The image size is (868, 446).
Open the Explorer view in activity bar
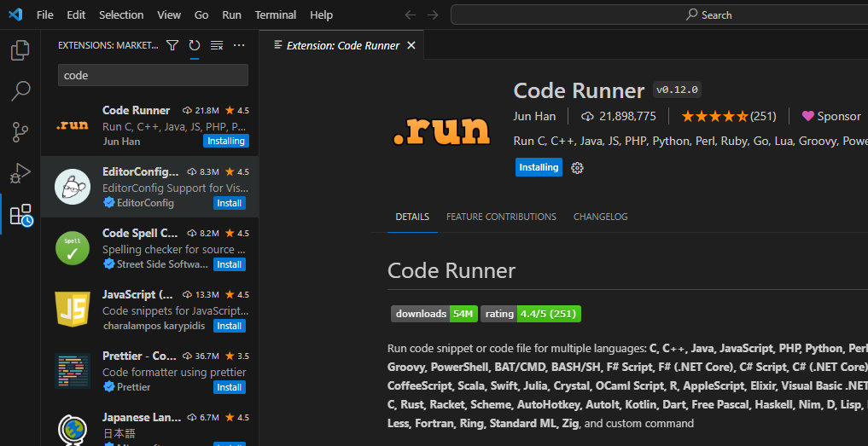[20, 50]
